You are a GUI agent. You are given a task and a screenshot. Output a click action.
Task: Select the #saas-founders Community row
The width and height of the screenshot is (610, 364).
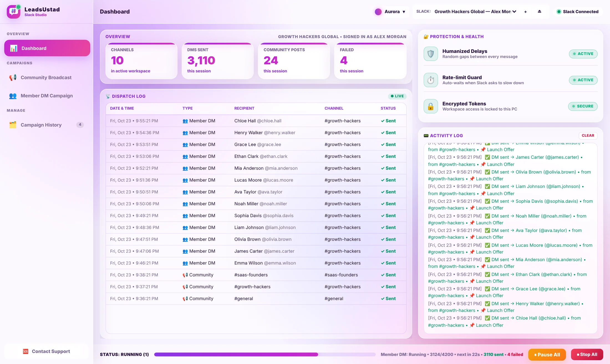pos(256,275)
